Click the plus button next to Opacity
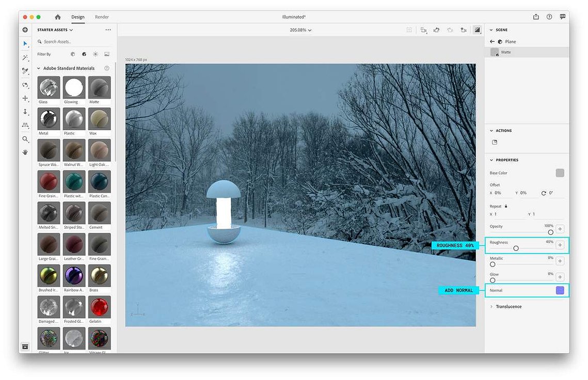 (x=560, y=229)
